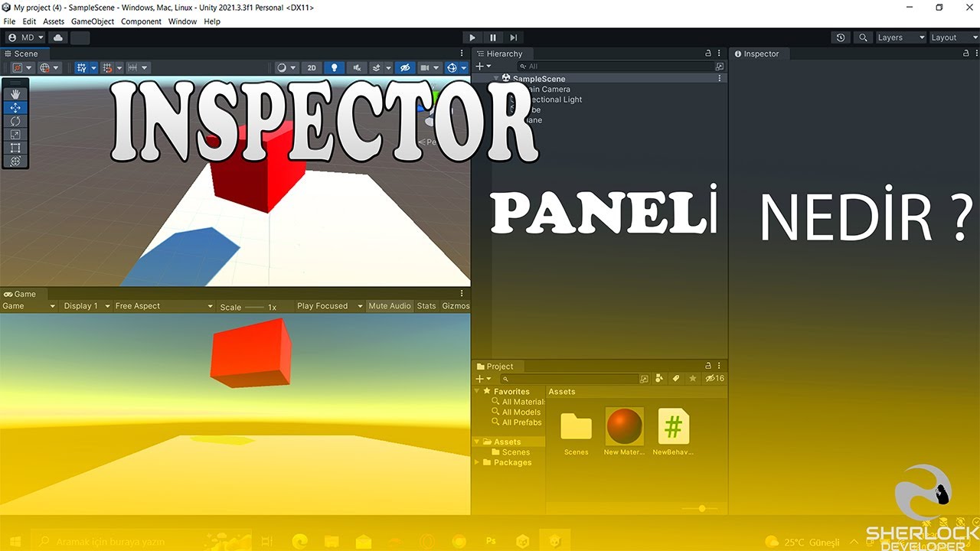The height and width of the screenshot is (551, 980).
Task: Adjust the Project icon size slider
Action: click(x=701, y=508)
